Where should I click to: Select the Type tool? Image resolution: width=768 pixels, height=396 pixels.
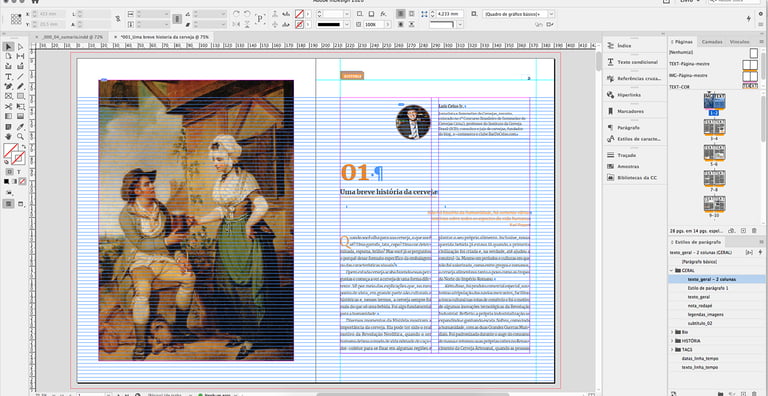click(8, 76)
